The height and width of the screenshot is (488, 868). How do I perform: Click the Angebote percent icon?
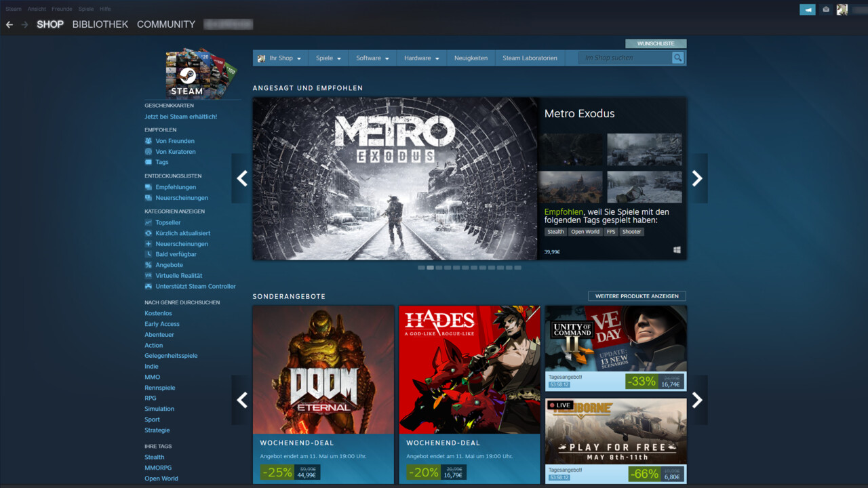click(x=149, y=265)
